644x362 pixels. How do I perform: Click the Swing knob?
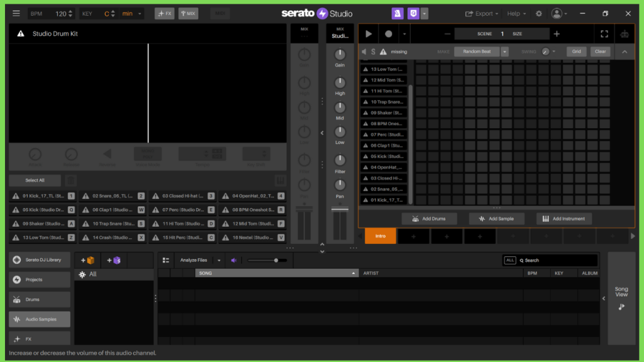(545, 52)
